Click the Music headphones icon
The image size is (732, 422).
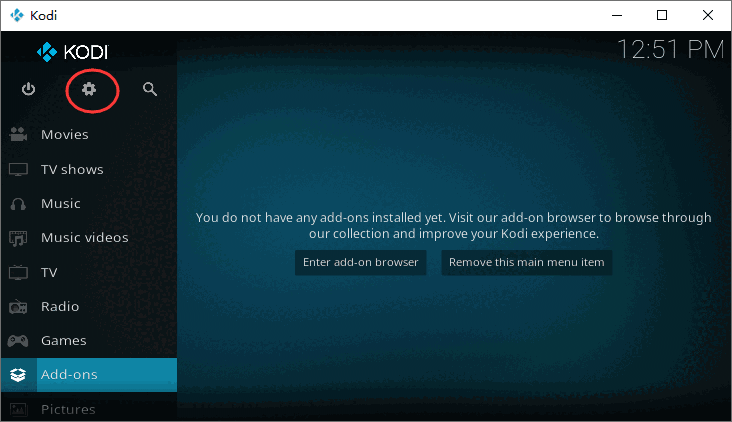pyautogui.click(x=18, y=204)
